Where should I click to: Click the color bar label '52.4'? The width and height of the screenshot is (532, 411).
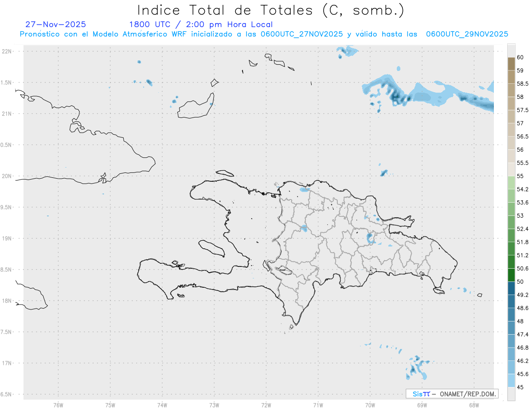[523, 229]
